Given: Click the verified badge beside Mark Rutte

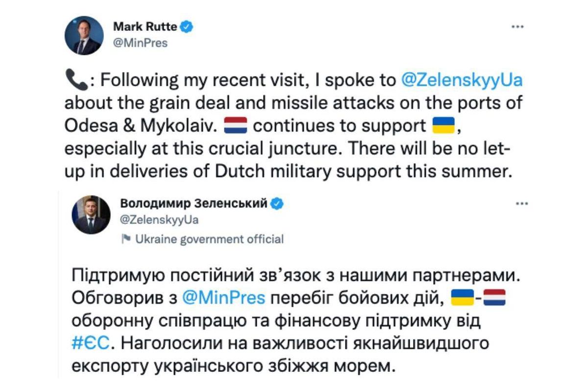Looking at the screenshot, I should click(x=187, y=26).
